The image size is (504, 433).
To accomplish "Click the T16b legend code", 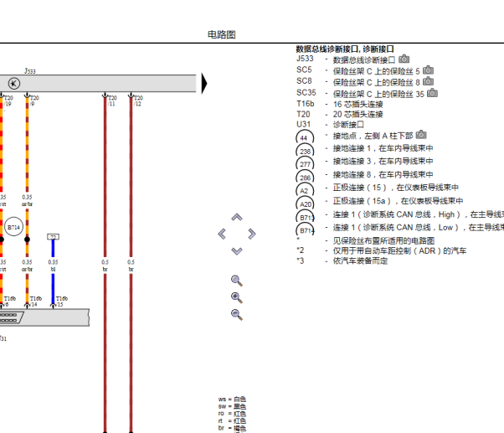I will coord(305,104).
